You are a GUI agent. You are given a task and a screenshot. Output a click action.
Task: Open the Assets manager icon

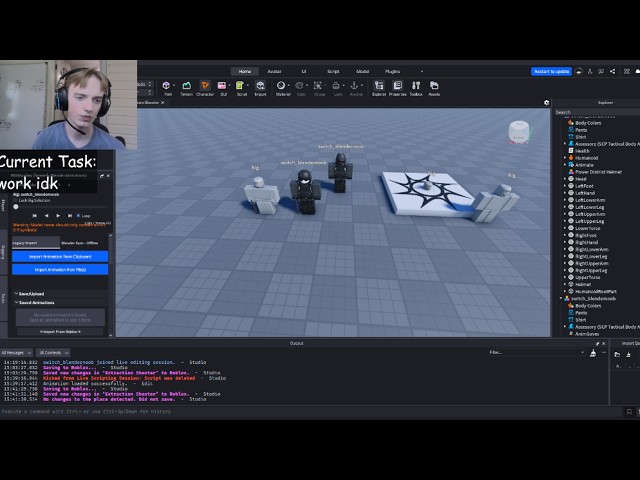[x=434, y=85]
